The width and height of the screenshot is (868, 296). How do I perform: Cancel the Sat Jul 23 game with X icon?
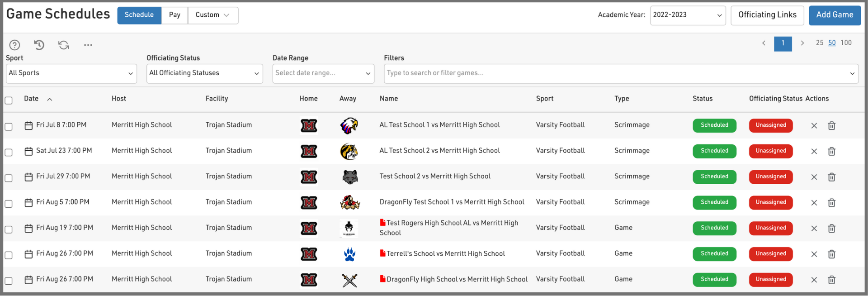click(814, 152)
